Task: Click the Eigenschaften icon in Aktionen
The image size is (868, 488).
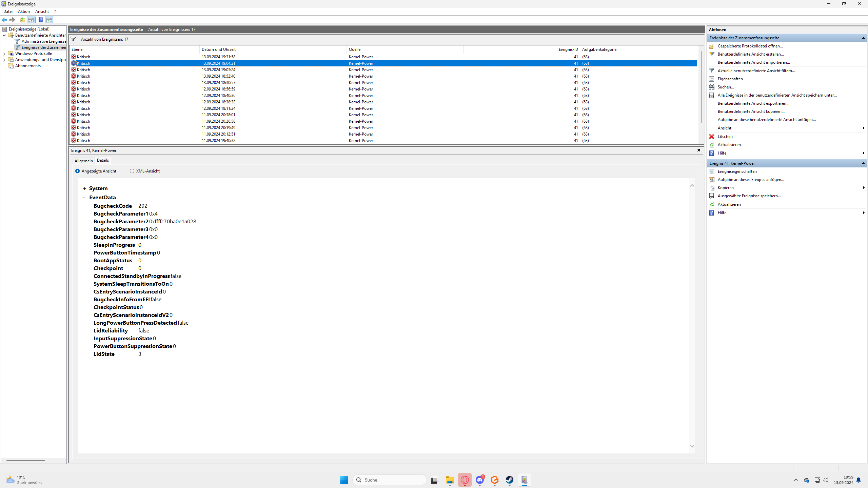Action: coord(712,79)
